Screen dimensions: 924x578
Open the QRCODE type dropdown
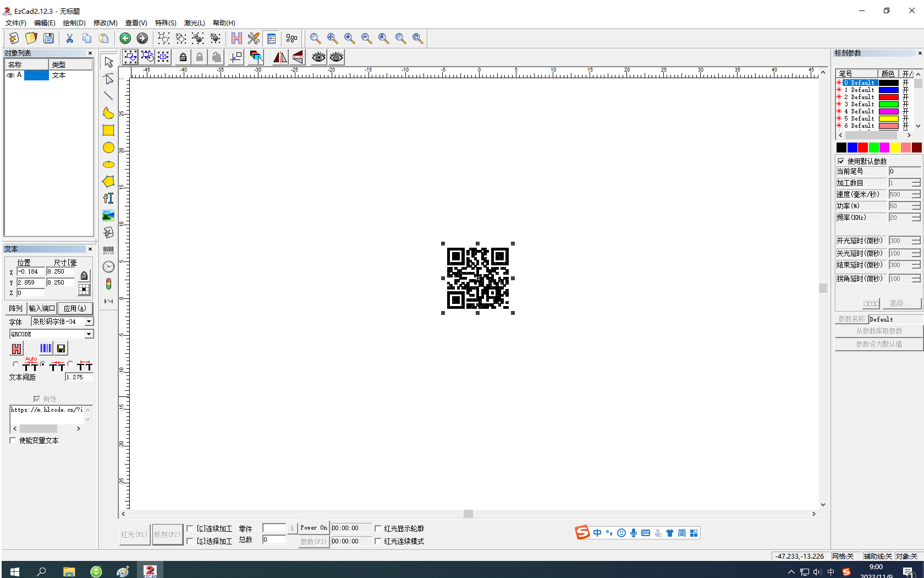(x=89, y=334)
